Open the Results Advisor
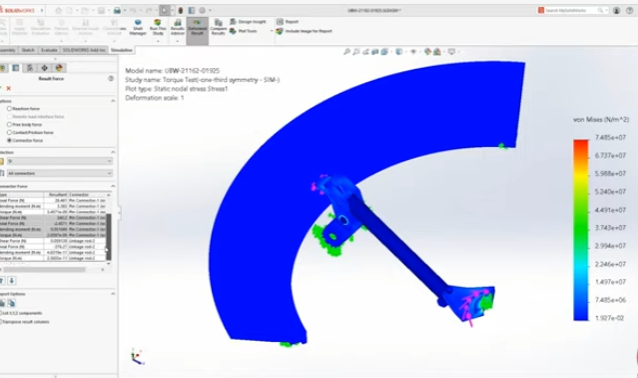This screenshot has height=378, width=638. 177,27
